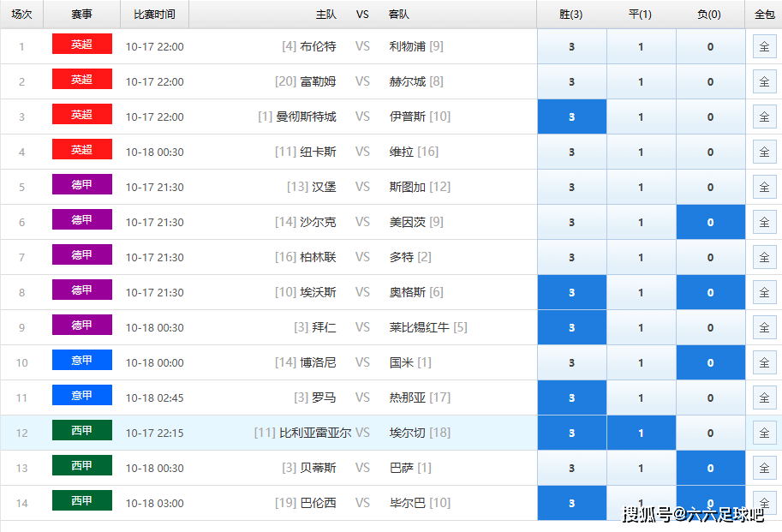The height and width of the screenshot is (532, 782).
Task: Click away team 多特 name
Action: pyautogui.click(x=402, y=257)
